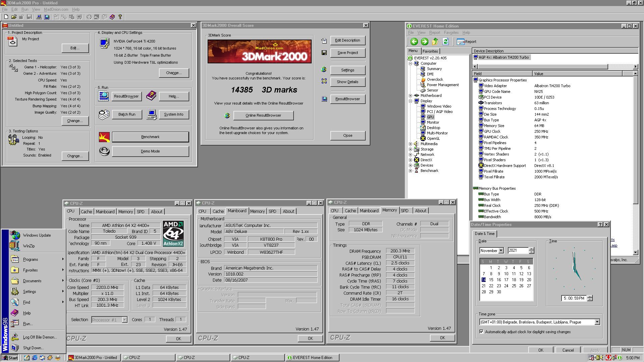Expand the Motherboard node in EVEREST tree
This screenshot has height=362, width=644.
(411, 96)
